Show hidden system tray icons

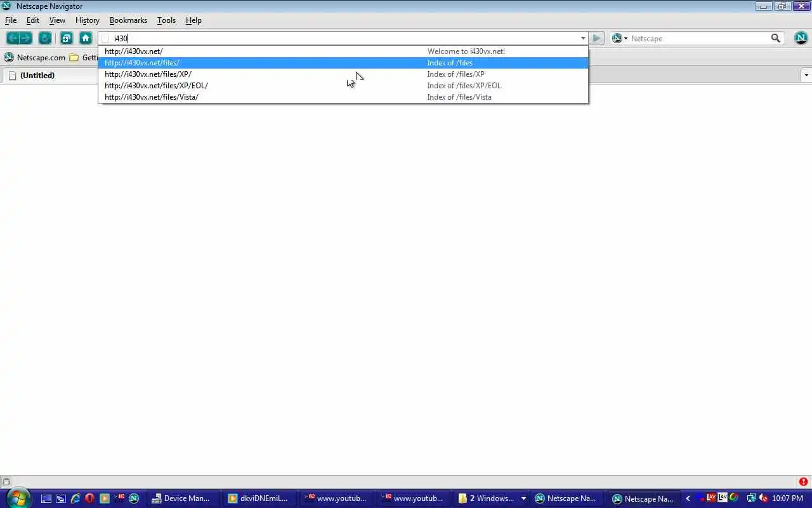tap(688, 498)
